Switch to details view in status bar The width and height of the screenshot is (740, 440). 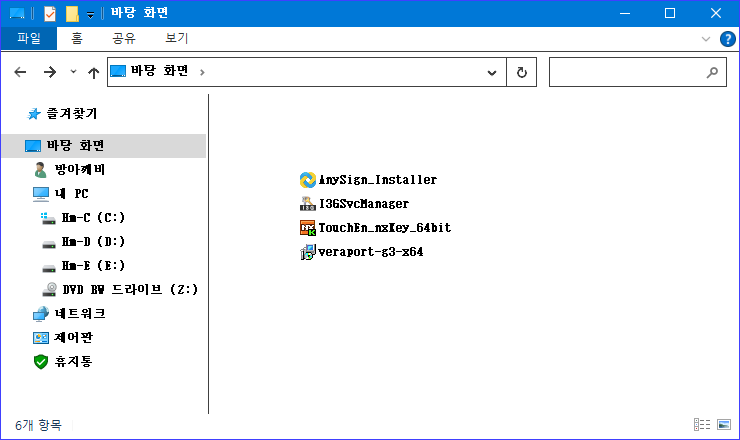point(702,425)
